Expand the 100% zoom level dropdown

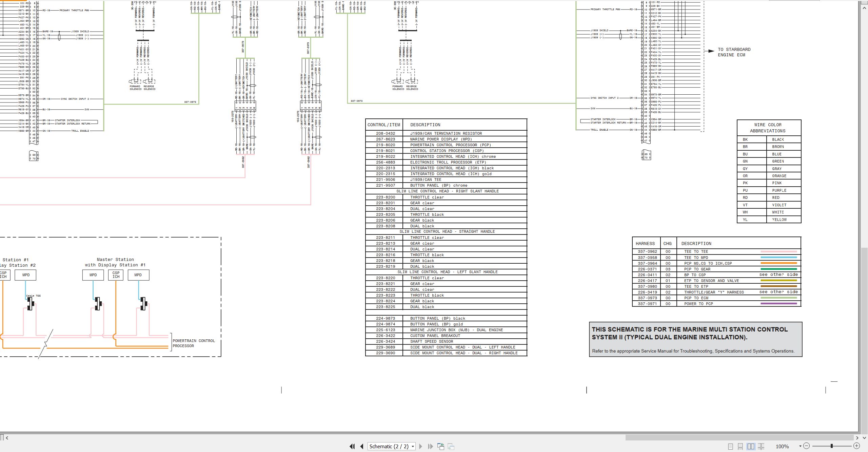click(800, 446)
